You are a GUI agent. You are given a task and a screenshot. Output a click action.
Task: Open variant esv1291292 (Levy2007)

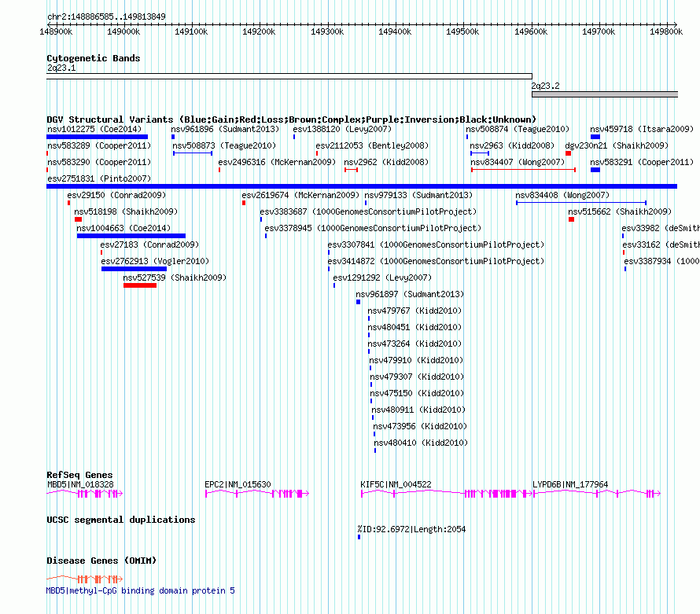point(382,278)
